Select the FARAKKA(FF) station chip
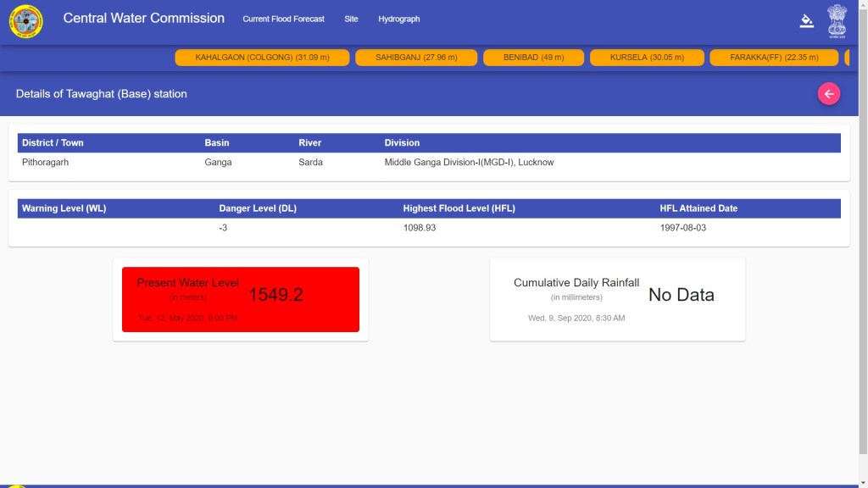This screenshot has width=868, height=488. coord(773,58)
